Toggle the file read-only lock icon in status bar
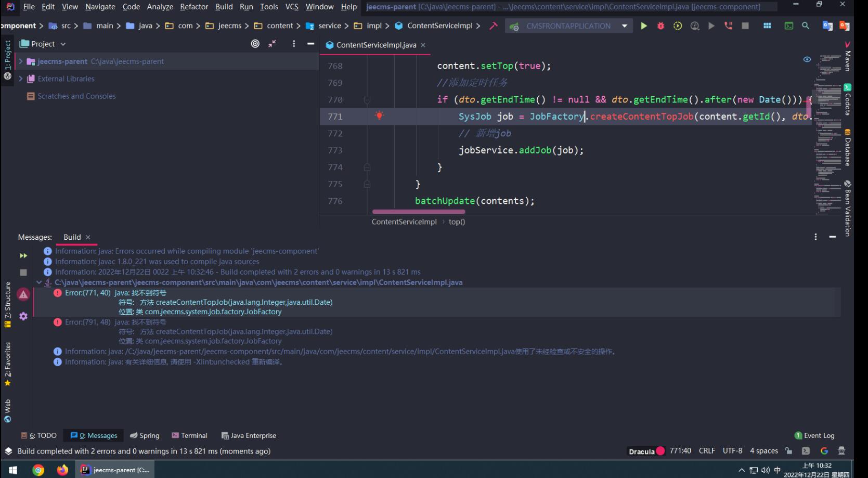Screen dimensions: 868x478 (x=788, y=451)
